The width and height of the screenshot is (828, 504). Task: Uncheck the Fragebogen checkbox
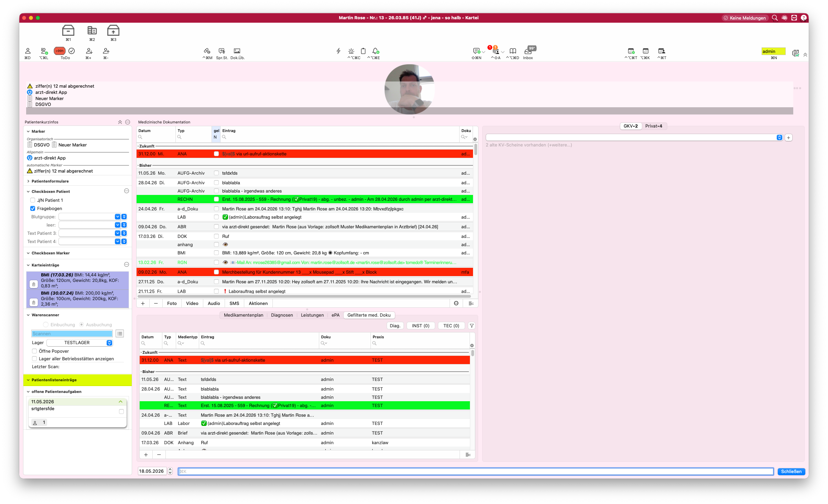(x=33, y=208)
